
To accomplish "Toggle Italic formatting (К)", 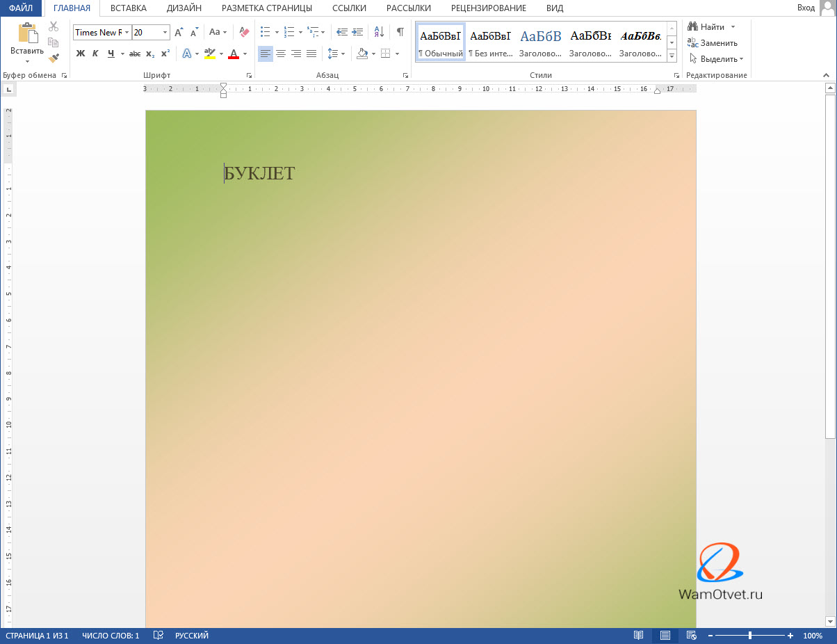I will point(95,54).
